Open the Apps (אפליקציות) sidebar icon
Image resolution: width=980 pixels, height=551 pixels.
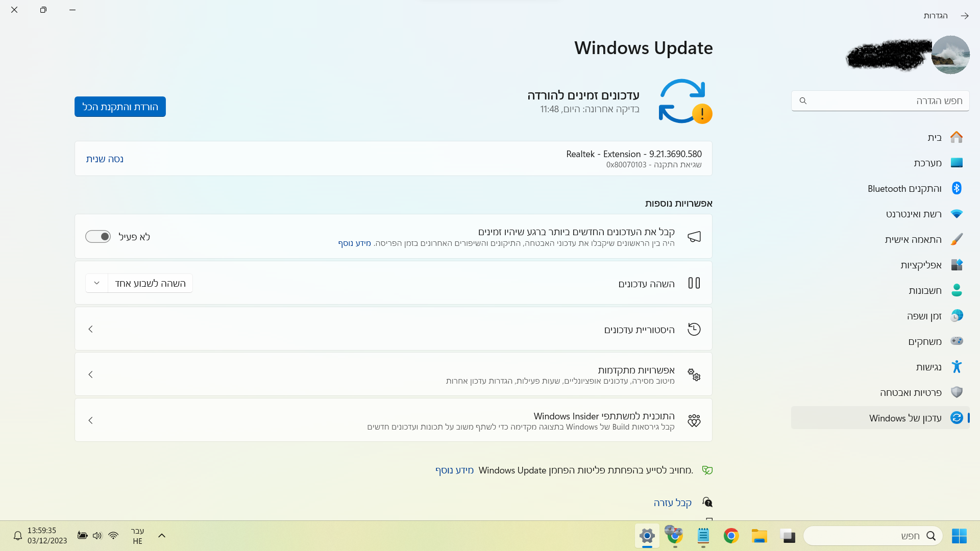(x=957, y=265)
